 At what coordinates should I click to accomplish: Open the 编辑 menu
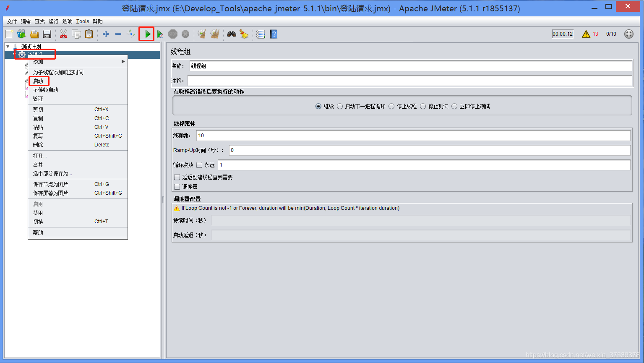[x=26, y=21]
